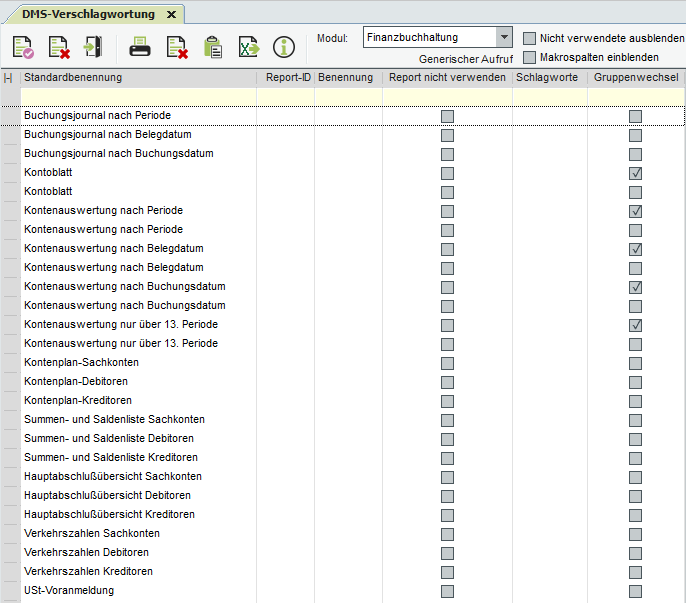Viewport: 686px width, 603px height.
Task: Select the Kontenplan-Debitoren row text
Action: [76, 382]
